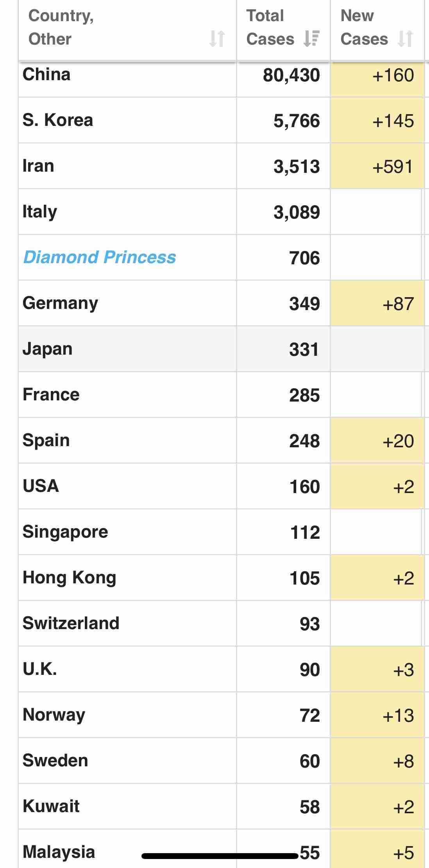Sort table by Country, Other sort arrows
The height and width of the screenshot is (868, 429).
(x=217, y=39)
